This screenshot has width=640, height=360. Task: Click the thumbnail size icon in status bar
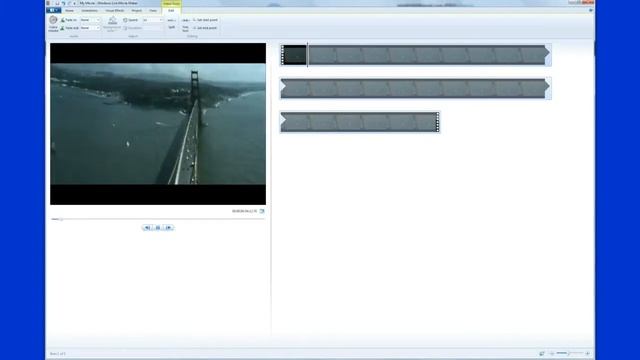[542, 353]
